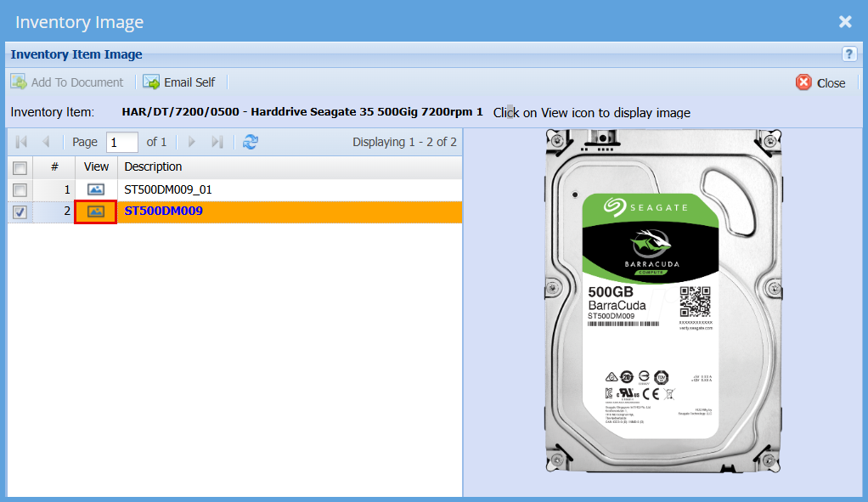
Task: Click the Close button in toolbar
Action: pyautogui.click(x=820, y=82)
